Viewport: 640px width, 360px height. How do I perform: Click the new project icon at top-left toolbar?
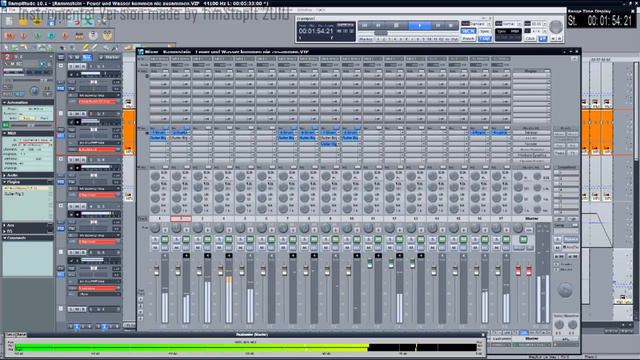click(9, 21)
